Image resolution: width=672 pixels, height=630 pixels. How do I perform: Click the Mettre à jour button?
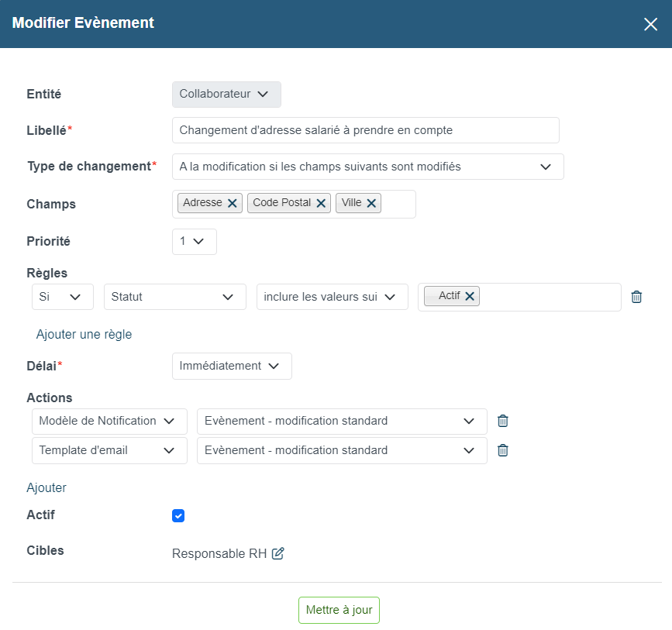click(x=339, y=610)
